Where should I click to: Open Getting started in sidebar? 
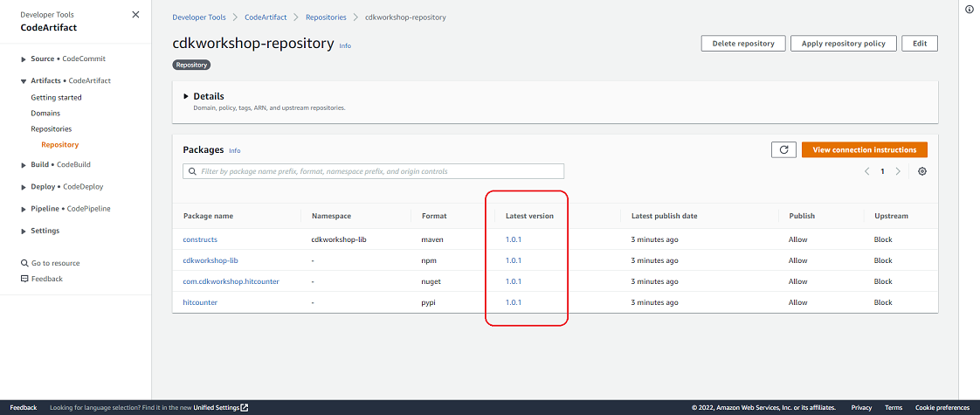56,98
